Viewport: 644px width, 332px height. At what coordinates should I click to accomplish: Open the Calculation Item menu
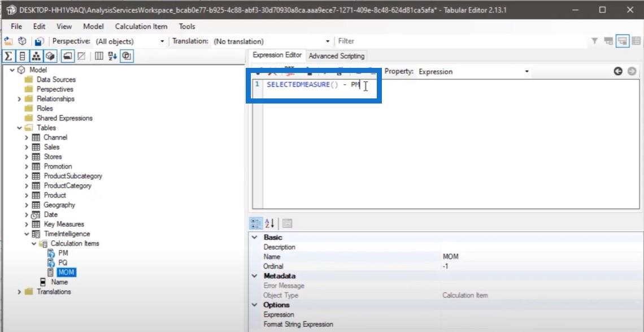click(141, 27)
